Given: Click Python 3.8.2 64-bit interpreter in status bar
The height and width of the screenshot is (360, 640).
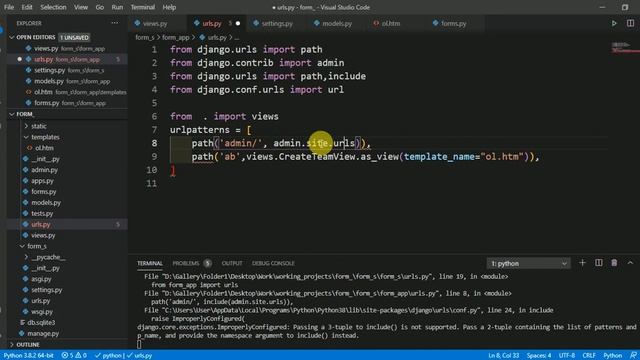Looking at the screenshot, I should tap(29, 355).
